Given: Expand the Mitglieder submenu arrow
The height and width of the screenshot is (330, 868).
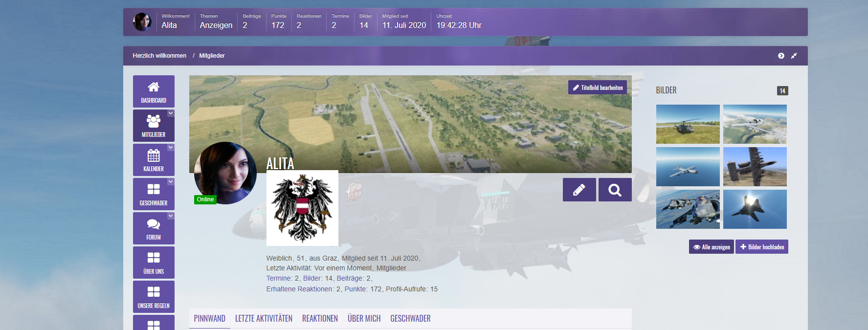Looking at the screenshot, I should 171,113.
